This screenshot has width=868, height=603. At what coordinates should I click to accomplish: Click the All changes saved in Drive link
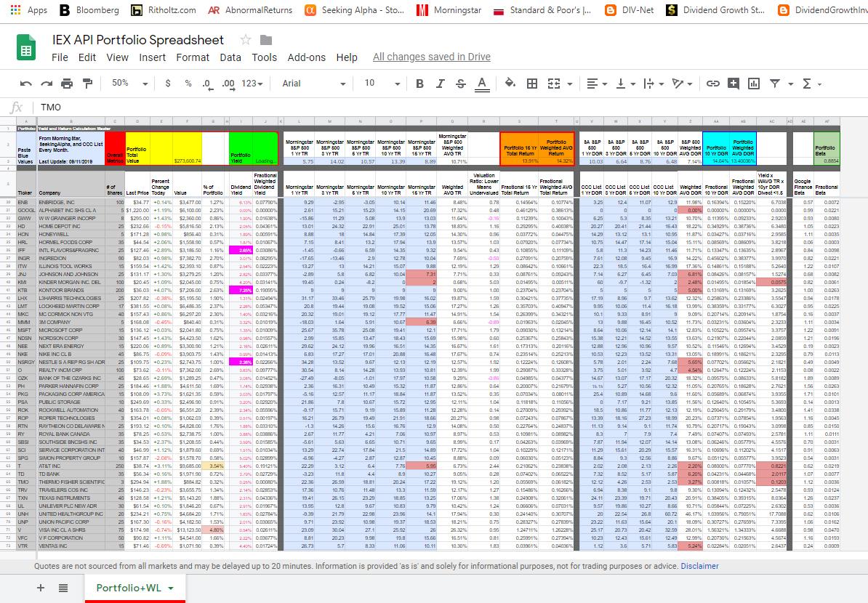432,57
